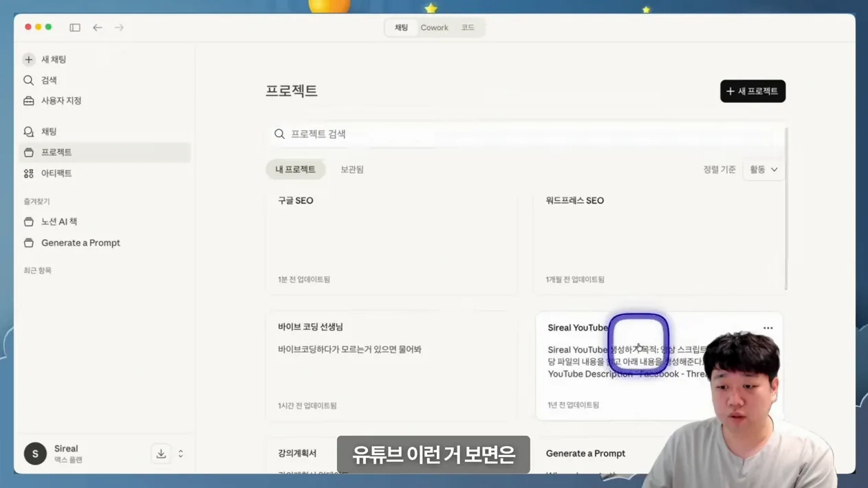Image resolution: width=868 pixels, height=488 pixels.
Task: Click the folder icon beside 프로젝트 in sidebar
Action: [29, 153]
